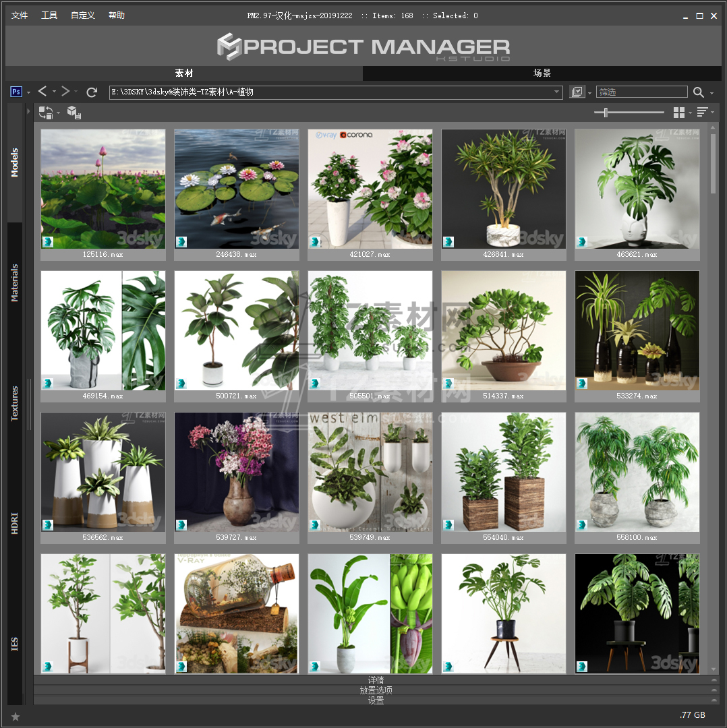Click the checklist filter icon
This screenshot has width=727, height=728.
577,92
